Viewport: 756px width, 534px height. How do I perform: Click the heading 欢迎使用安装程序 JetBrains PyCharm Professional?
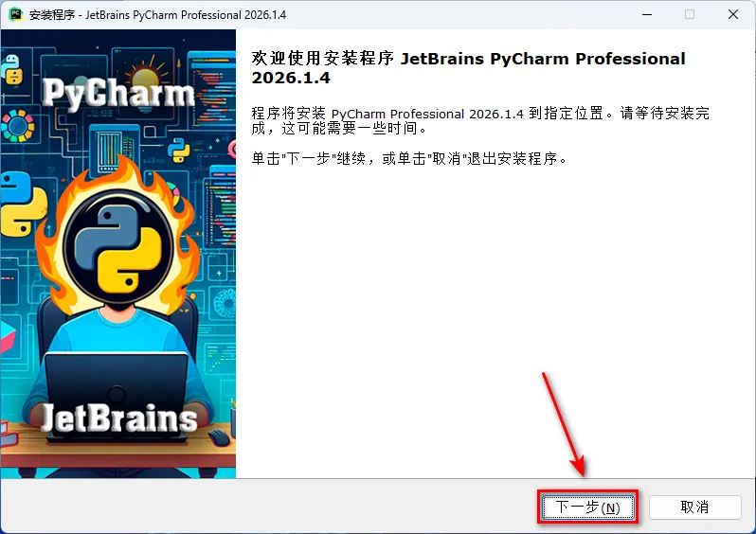[x=468, y=67]
